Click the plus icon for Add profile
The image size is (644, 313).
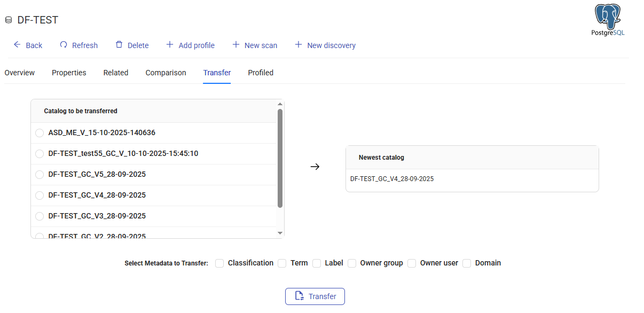[170, 45]
